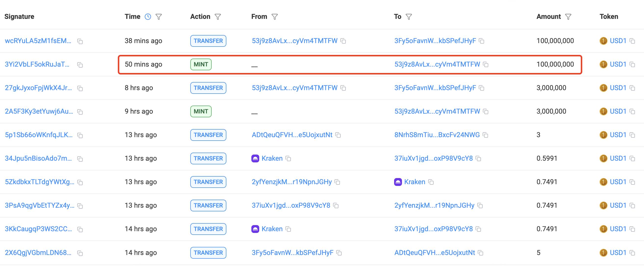Viewport: 644px width, 266px height.
Task: Open transaction 2A5F3Ky3etYuwj6Au...
Action: coord(39,111)
